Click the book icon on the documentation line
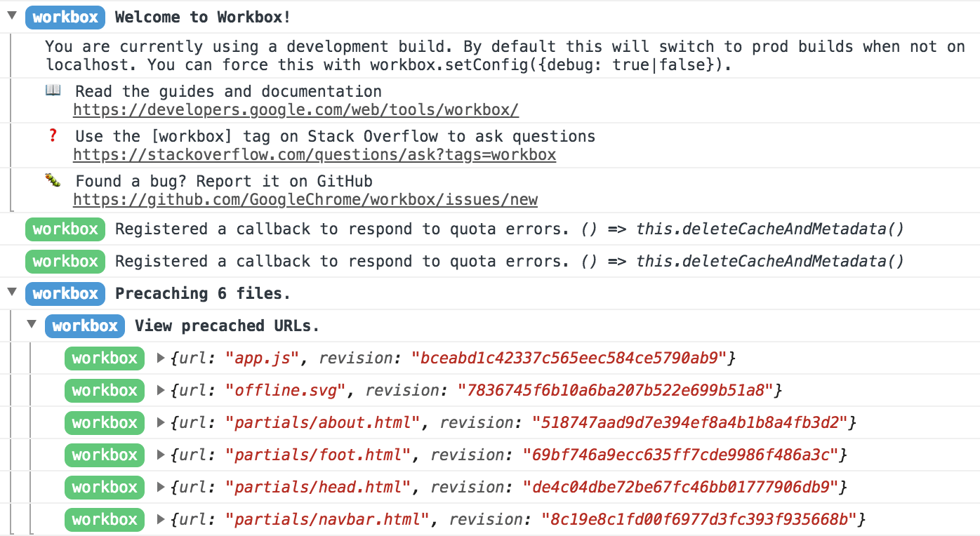 [x=53, y=91]
